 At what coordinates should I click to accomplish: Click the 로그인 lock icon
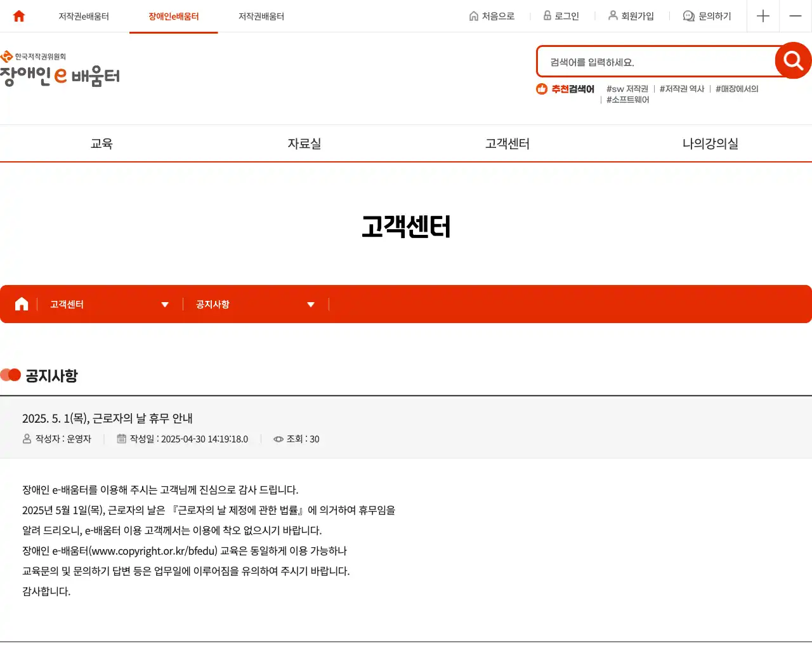546,16
